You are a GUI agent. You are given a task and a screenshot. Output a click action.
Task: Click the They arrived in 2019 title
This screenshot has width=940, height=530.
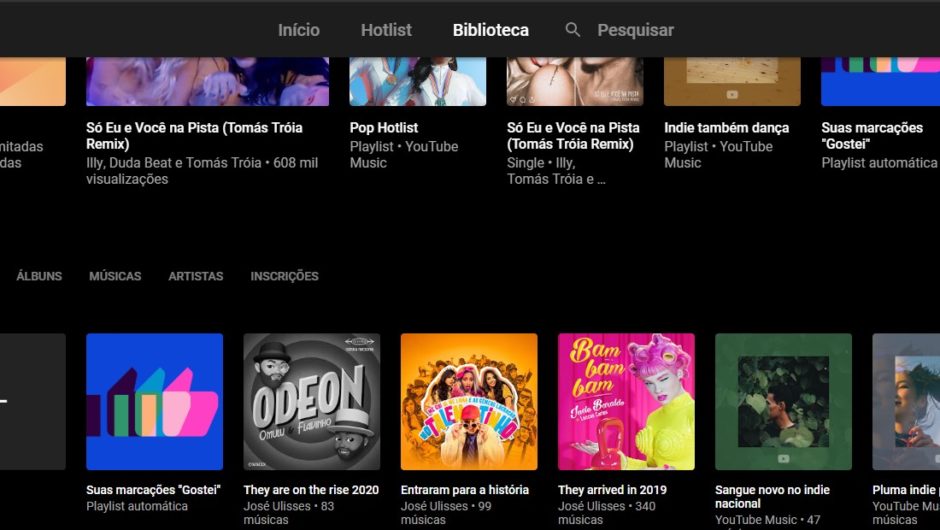pyautogui.click(x=612, y=490)
